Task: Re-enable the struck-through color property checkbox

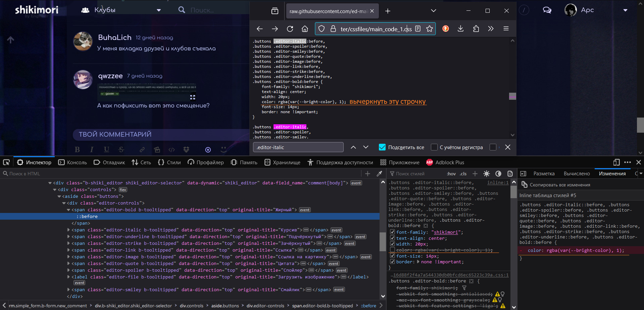Action: tap(392, 250)
